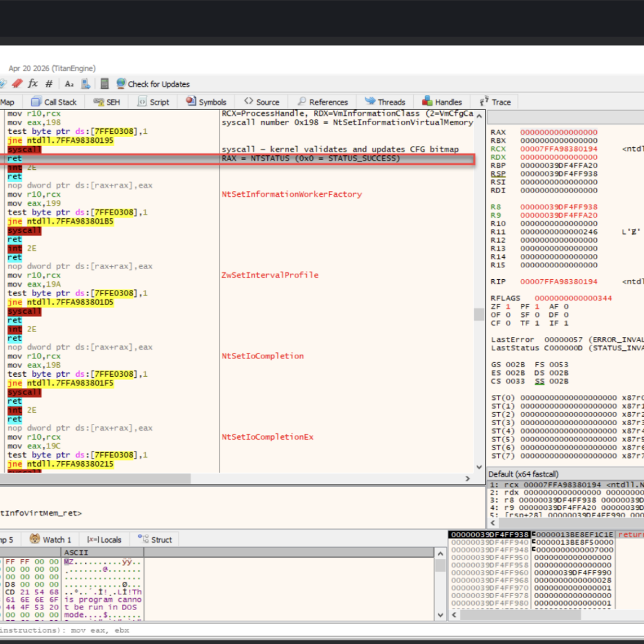Click the Locals tab [x=] icon

point(92,540)
